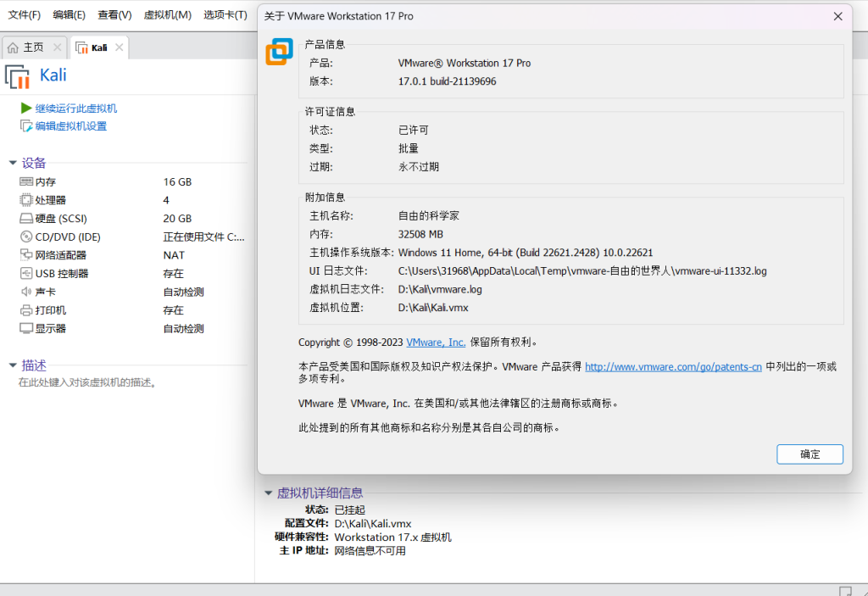Switch to the 主页 tab

click(x=33, y=47)
